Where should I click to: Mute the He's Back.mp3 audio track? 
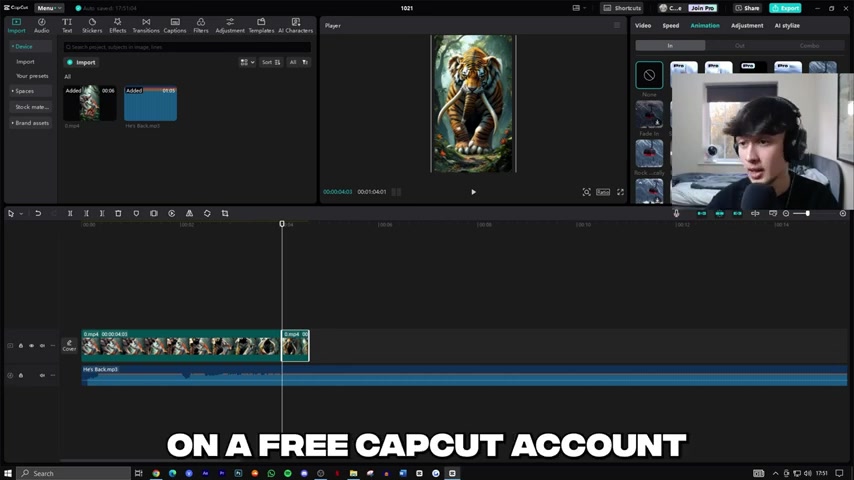(42, 375)
